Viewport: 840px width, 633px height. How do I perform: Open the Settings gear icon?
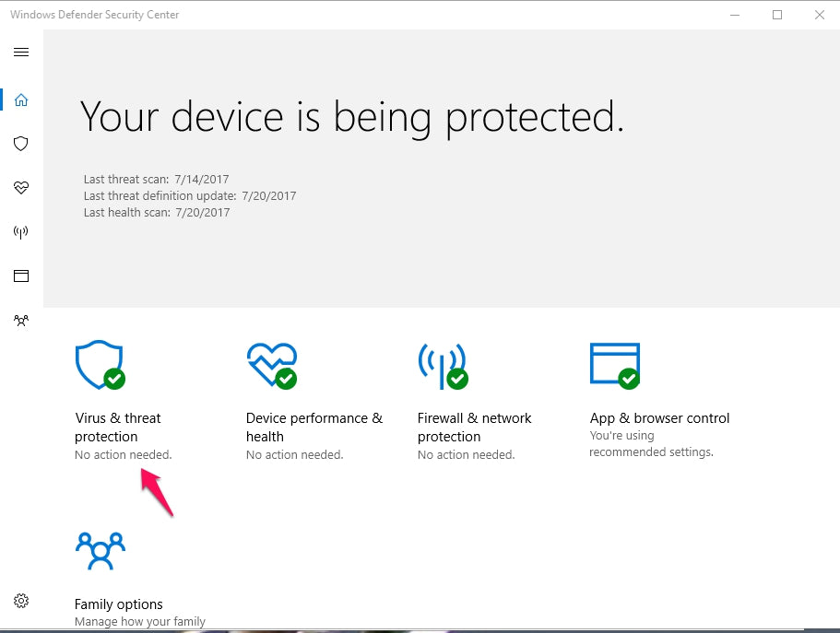pos(21,601)
